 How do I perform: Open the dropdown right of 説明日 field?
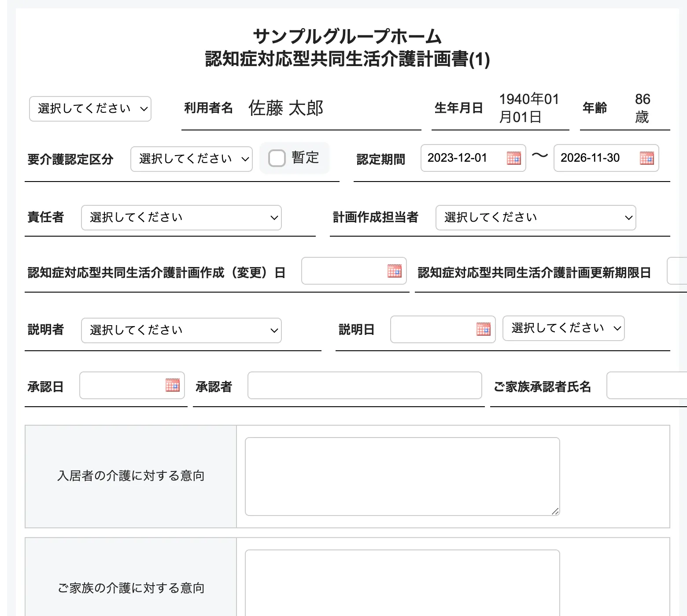(564, 328)
